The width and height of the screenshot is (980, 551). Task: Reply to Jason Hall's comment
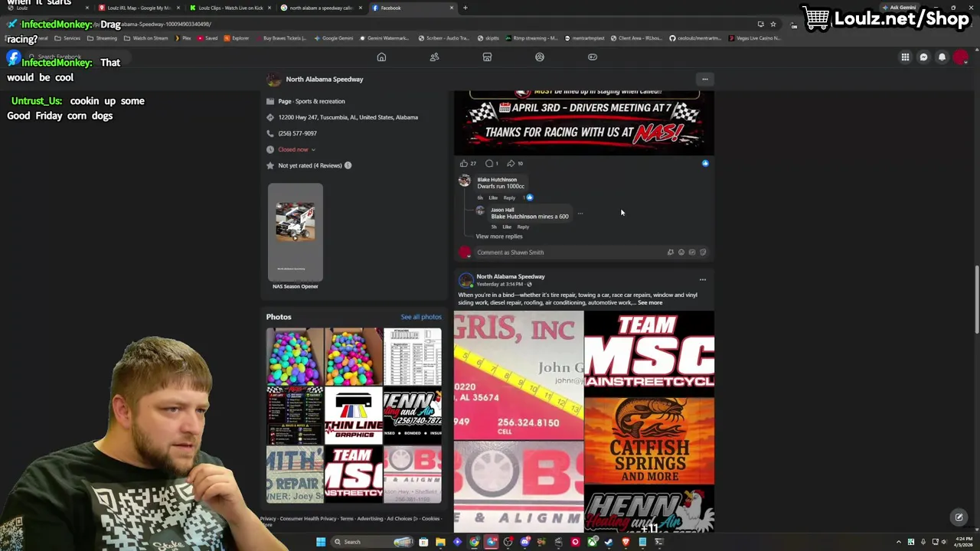click(x=523, y=227)
